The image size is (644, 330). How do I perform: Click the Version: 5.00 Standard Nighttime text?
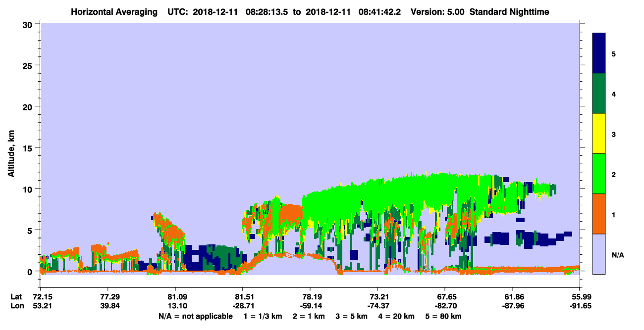[480, 11]
